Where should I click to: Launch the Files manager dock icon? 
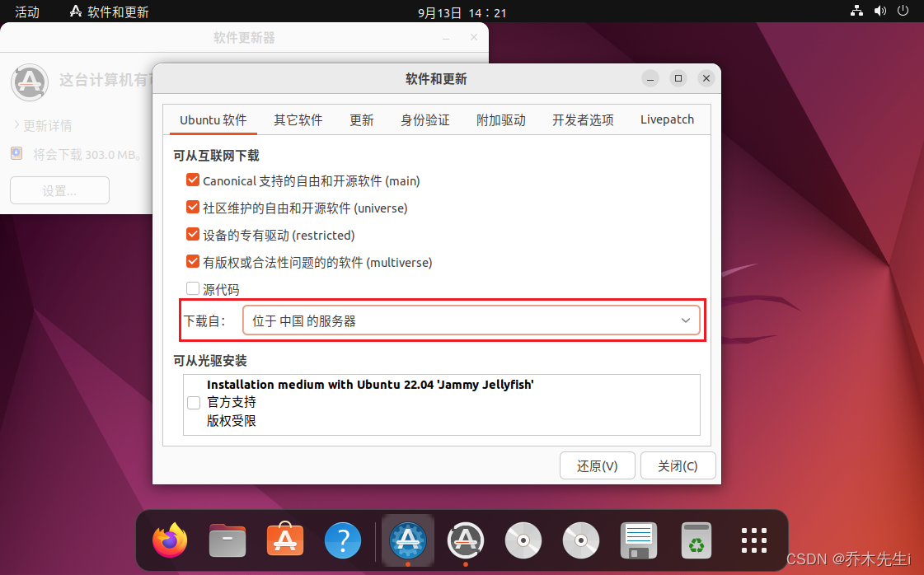(x=227, y=540)
